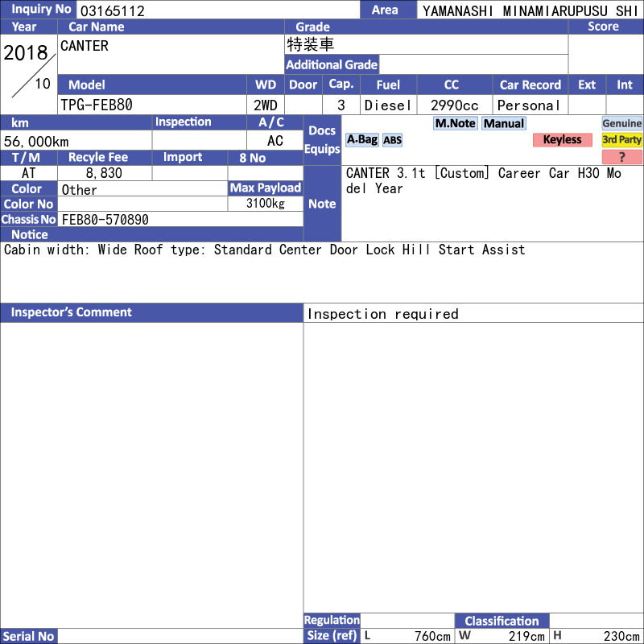Click the ABS equipment badge
This screenshot has width=644, height=644.
click(392, 140)
